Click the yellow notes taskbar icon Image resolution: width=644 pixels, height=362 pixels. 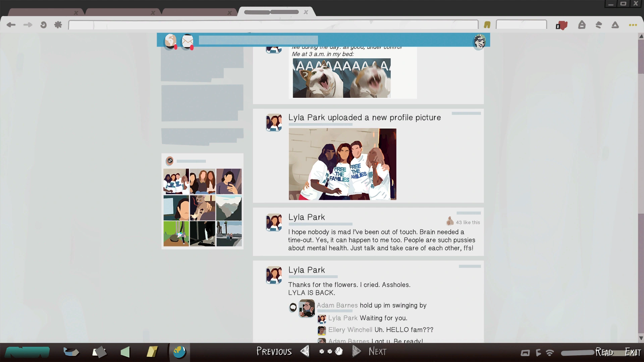tap(152, 352)
